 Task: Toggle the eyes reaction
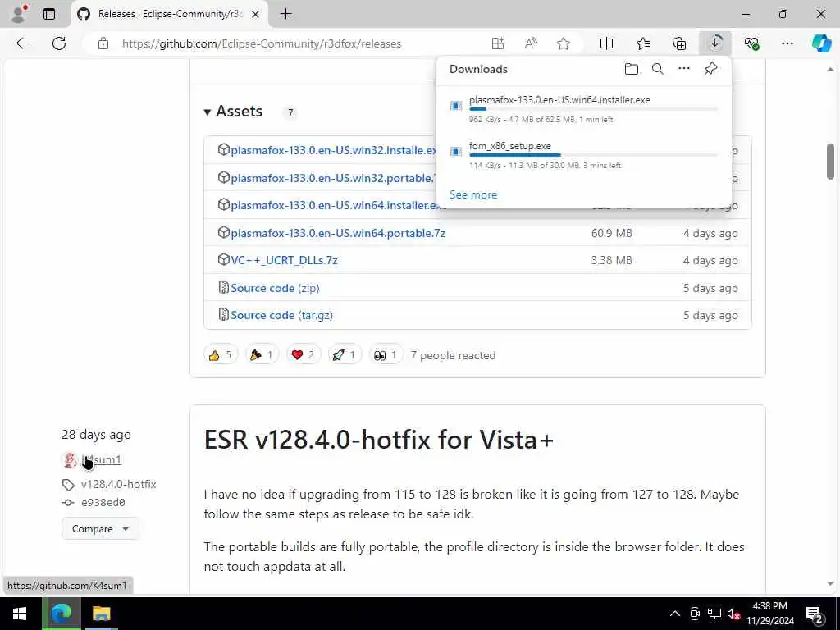pyautogui.click(x=386, y=354)
